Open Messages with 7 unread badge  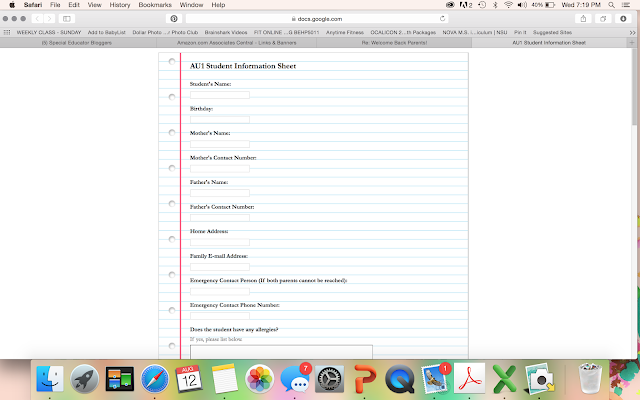(296, 378)
